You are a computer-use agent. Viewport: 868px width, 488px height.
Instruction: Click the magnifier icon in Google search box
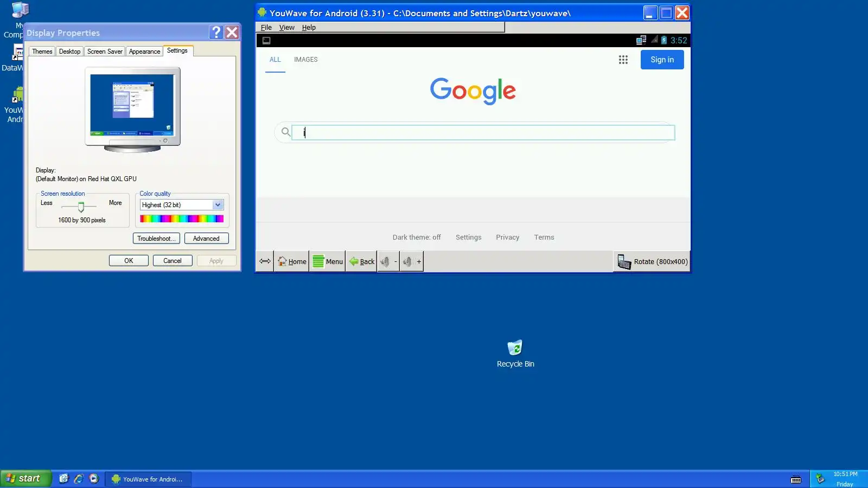pyautogui.click(x=286, y=132)
